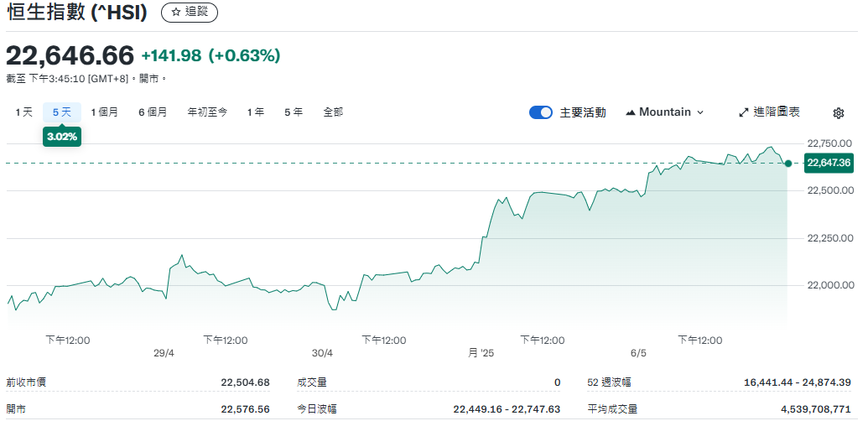Image resolution: width=868 pixels, height=421 pixels.
Task: Click the previous close value 22,504.68
Action: click(245, 382)
